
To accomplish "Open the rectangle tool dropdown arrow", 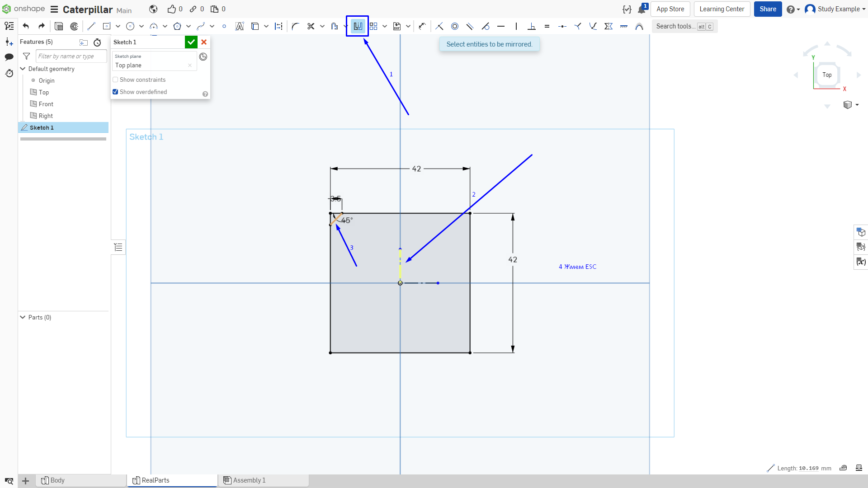I will click(118, 26).
